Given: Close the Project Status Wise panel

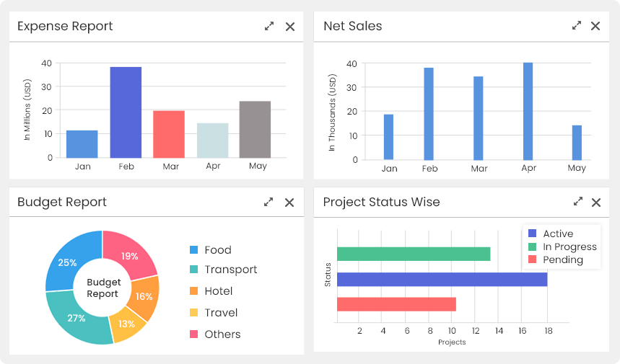Looking at the screenshot, I should pyautogui.click(x=596, y=203).
